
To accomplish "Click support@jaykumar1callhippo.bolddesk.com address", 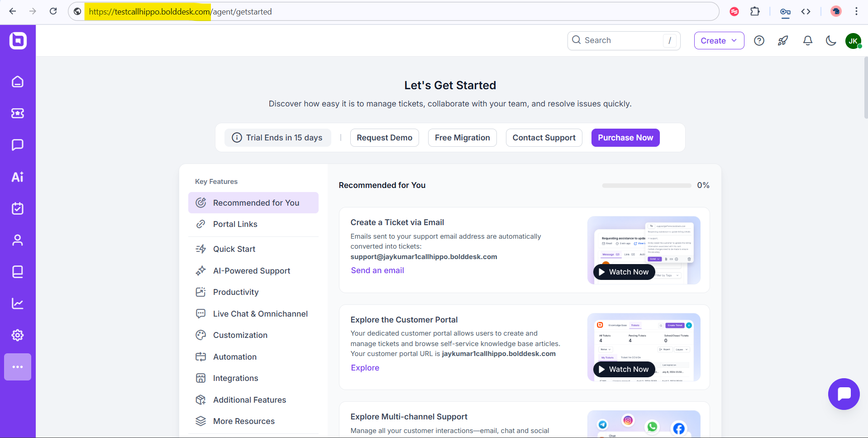I will click(424, 257).
